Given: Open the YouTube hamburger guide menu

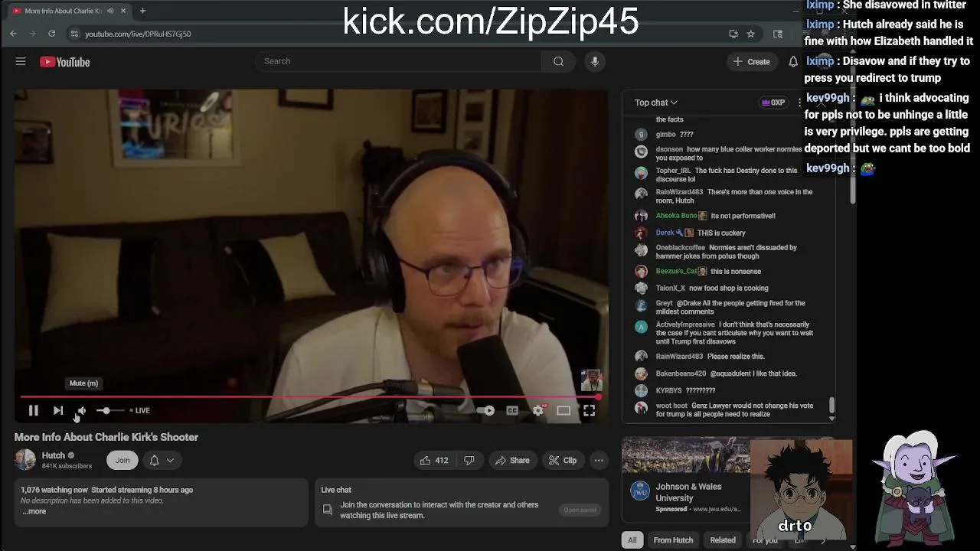Looking at the screenshot, I should [21, 61].
